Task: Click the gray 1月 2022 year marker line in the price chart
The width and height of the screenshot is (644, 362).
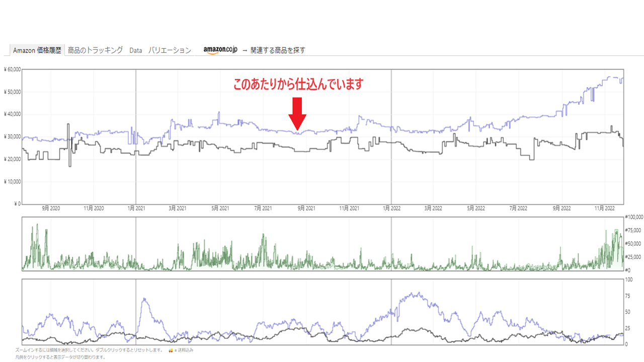Action: 391,137
